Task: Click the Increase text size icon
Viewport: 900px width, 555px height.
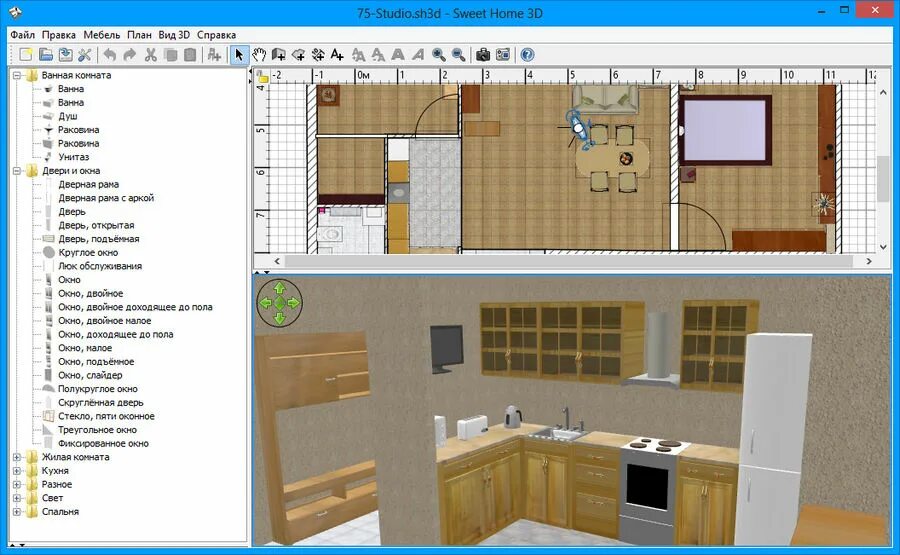Action: pyautogui.click(x=358, y=55)
